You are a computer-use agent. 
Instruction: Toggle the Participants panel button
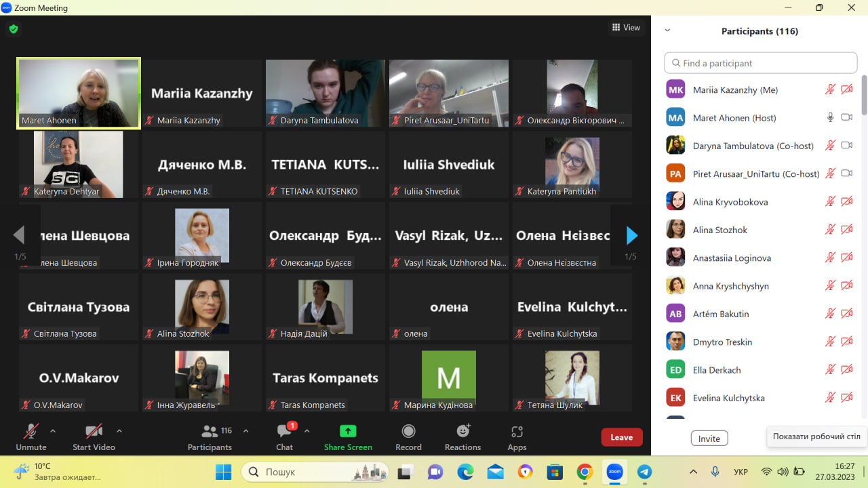pos(210,437)
